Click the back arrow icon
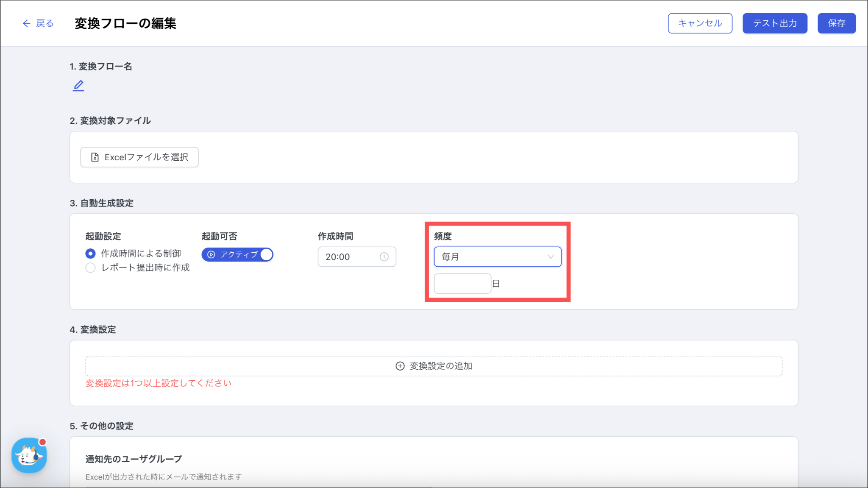The height and width of the screenshot is (488, 868). [26, 23]
